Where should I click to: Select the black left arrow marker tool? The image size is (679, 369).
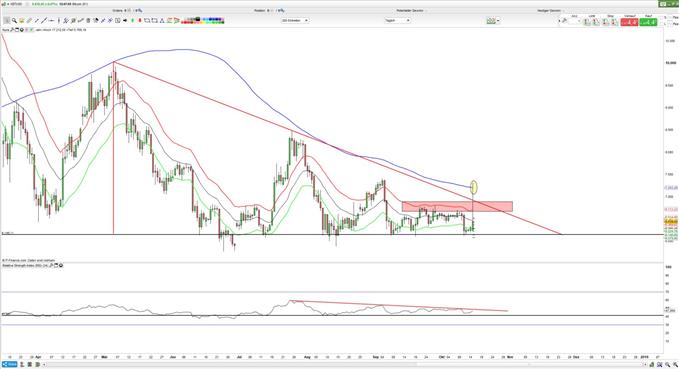[x=125, y=20]
